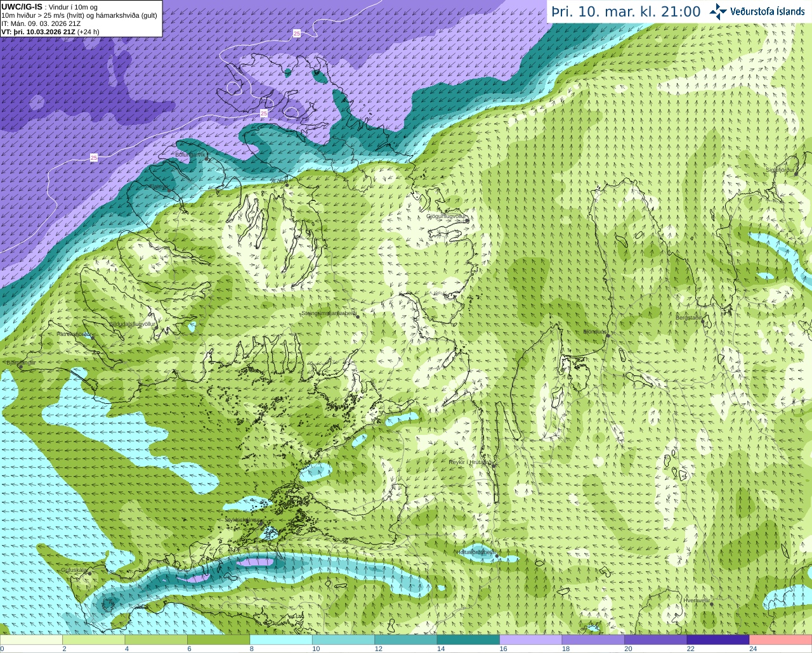Click the '10m hviður > 25 m/s' description line

pos(79,15)
